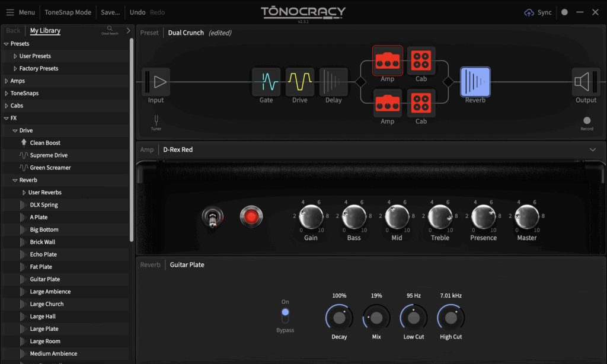Open the D-Rex Red amp dropdown chevron

point(593,149)
